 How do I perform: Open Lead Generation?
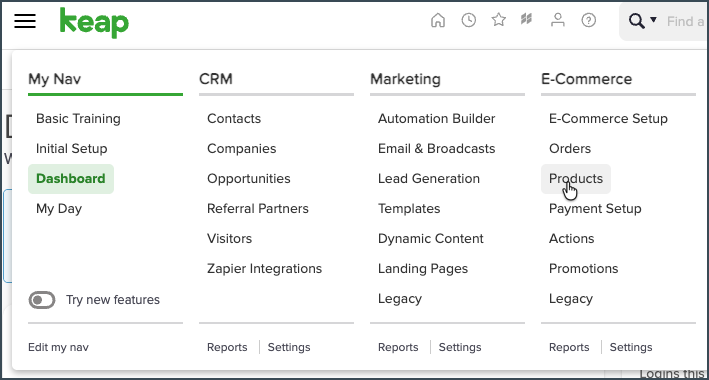coord(429,179)
